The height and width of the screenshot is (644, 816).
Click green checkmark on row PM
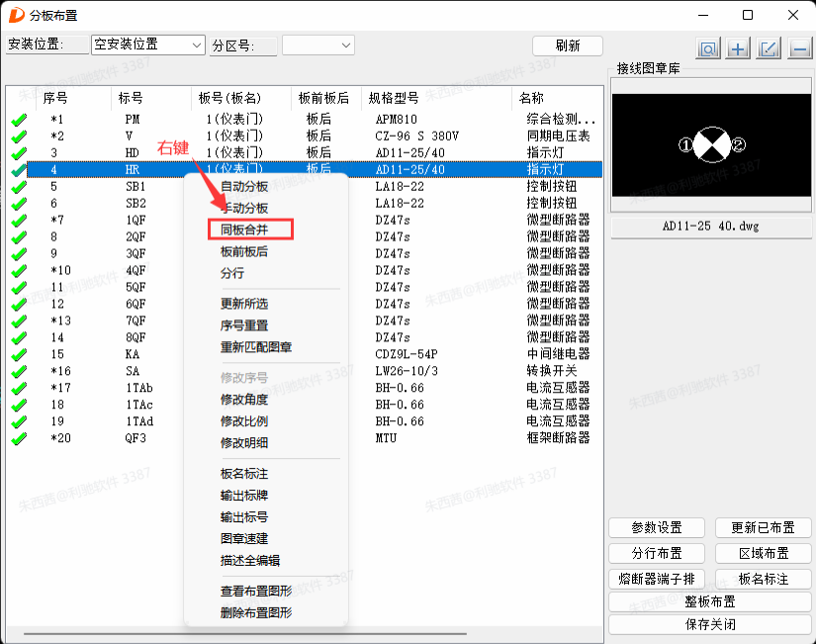[x=19, y=121]
